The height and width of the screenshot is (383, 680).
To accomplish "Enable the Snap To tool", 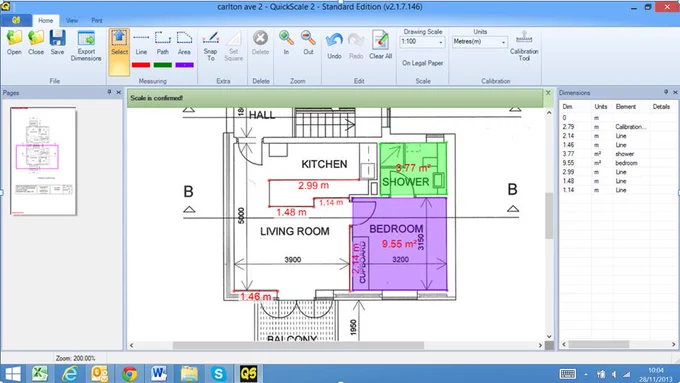I will coord(210,46).
